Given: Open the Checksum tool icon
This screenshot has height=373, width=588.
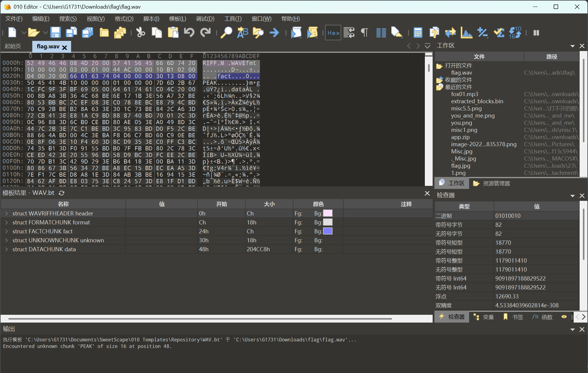Looking at the screenshot, I should [499, 33].
